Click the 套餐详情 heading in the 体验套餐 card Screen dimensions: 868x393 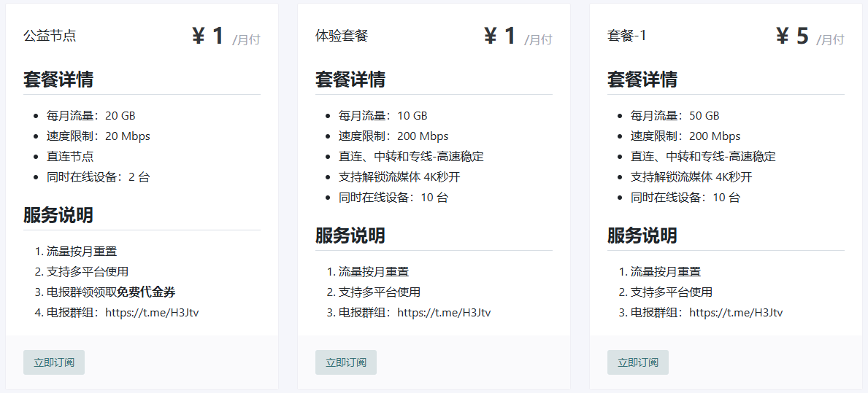(x=350, y=79)
